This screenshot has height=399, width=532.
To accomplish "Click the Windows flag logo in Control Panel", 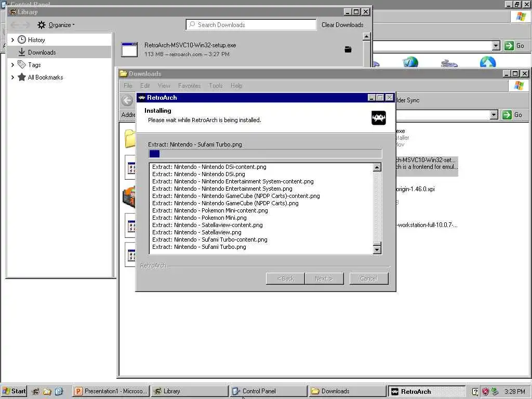I will [x=521, y=16].
